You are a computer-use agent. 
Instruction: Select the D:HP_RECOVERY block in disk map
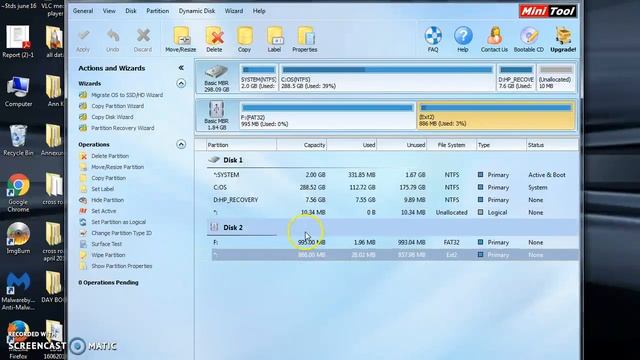click(x=516, y=77)
